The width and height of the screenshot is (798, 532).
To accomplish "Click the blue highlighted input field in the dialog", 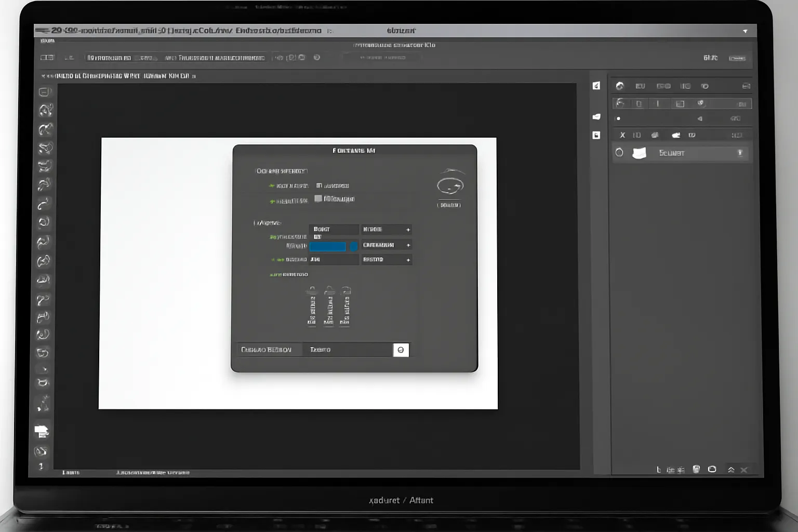I will point(328,246).
